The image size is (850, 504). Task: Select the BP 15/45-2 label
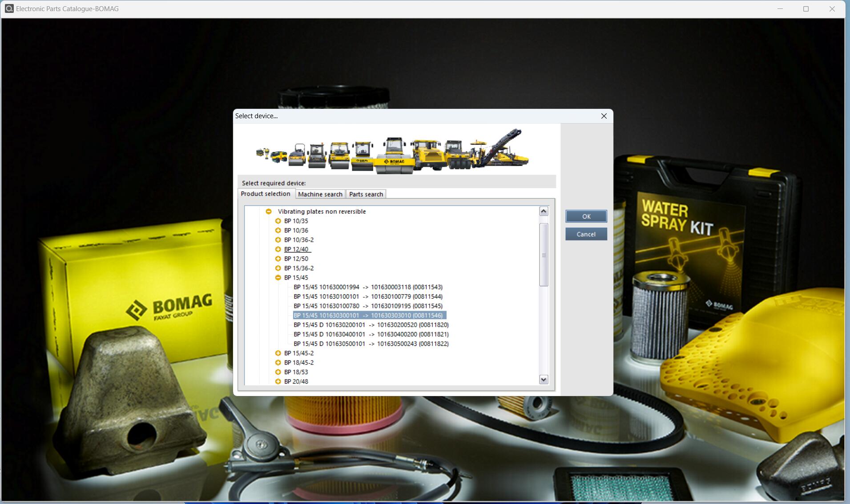click(299, 353)
